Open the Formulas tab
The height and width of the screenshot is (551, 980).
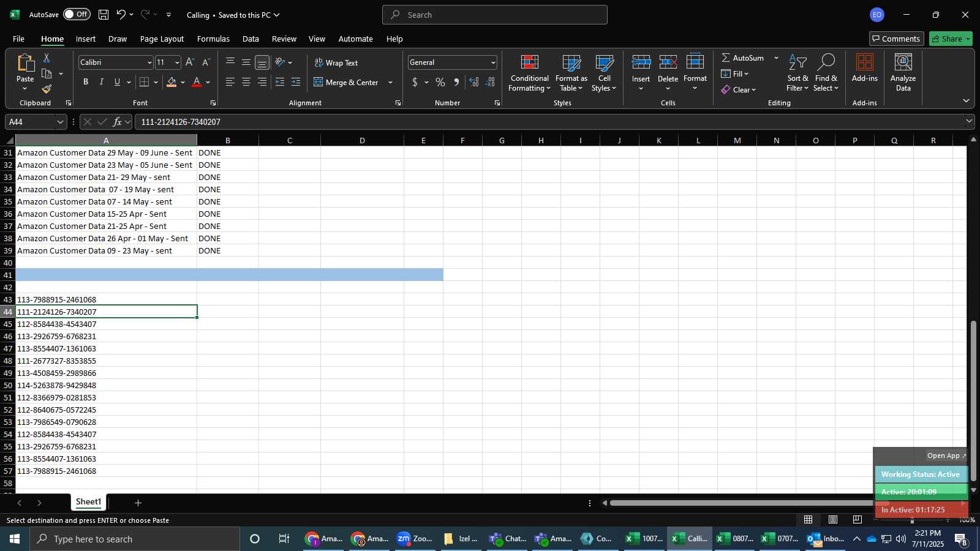[213, 39]
